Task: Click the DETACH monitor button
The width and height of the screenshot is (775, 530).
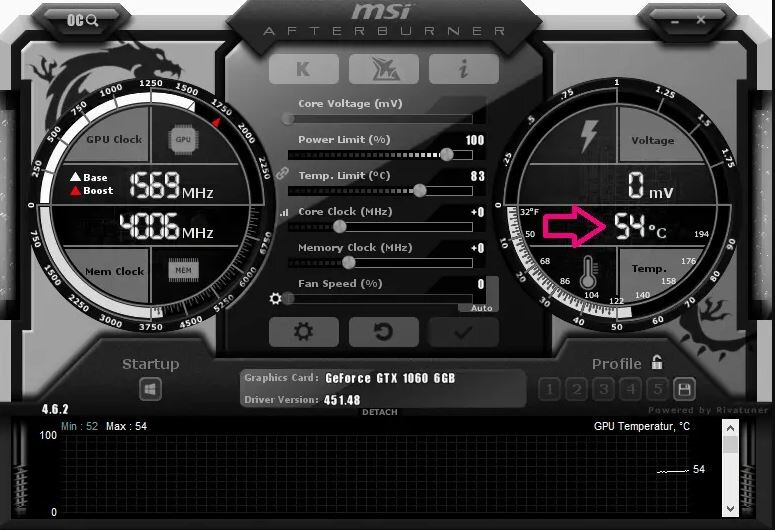Action: (380, 412)
